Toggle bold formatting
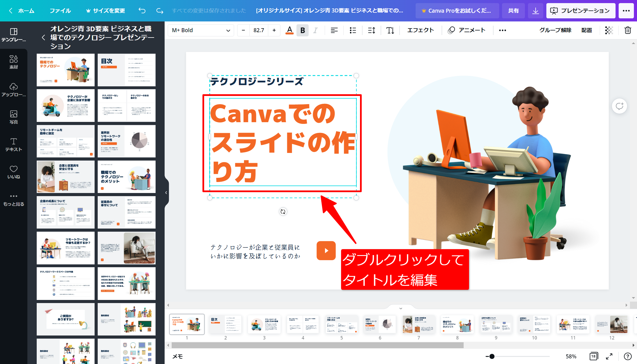637x364 pixels. click(302, 30)
